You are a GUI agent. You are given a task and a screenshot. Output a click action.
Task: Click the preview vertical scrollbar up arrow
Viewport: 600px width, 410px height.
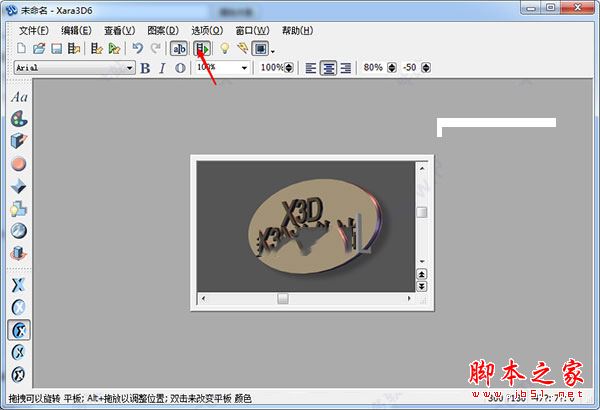(422, 168)
